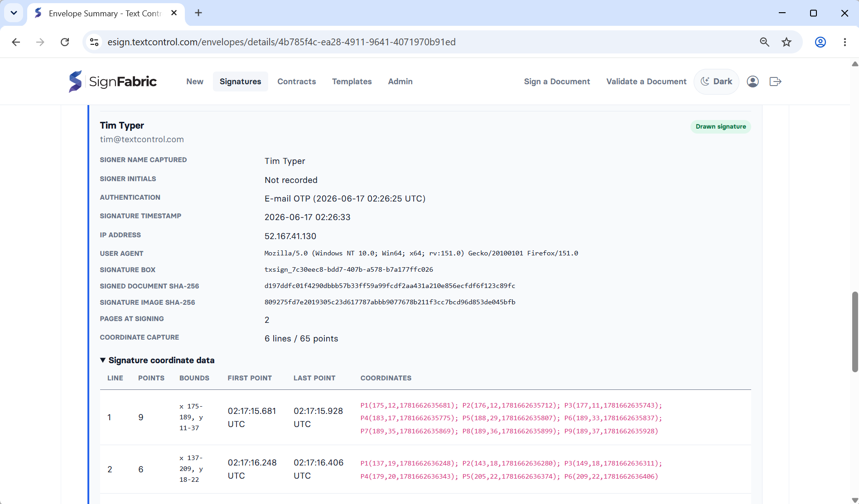Click the zoom magnifier icon in the address bar
Image resolution: width=859 pixels, height=504 pixels.
764,42
